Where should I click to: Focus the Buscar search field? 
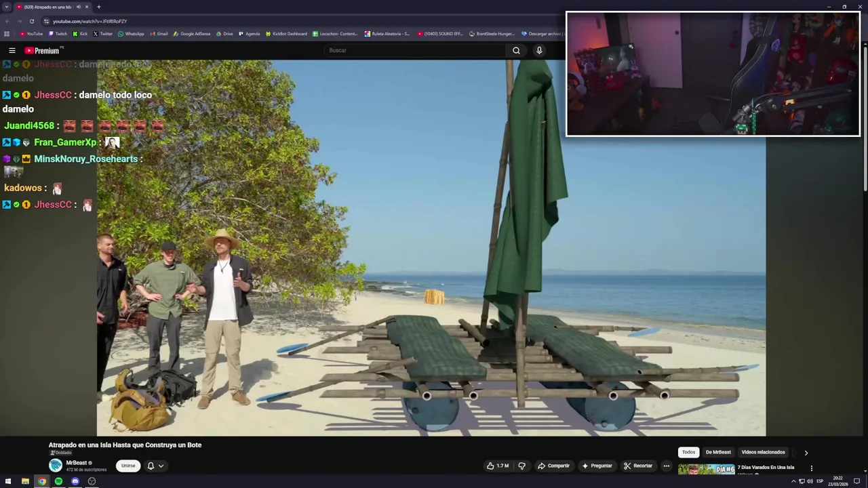pos(415,50)
